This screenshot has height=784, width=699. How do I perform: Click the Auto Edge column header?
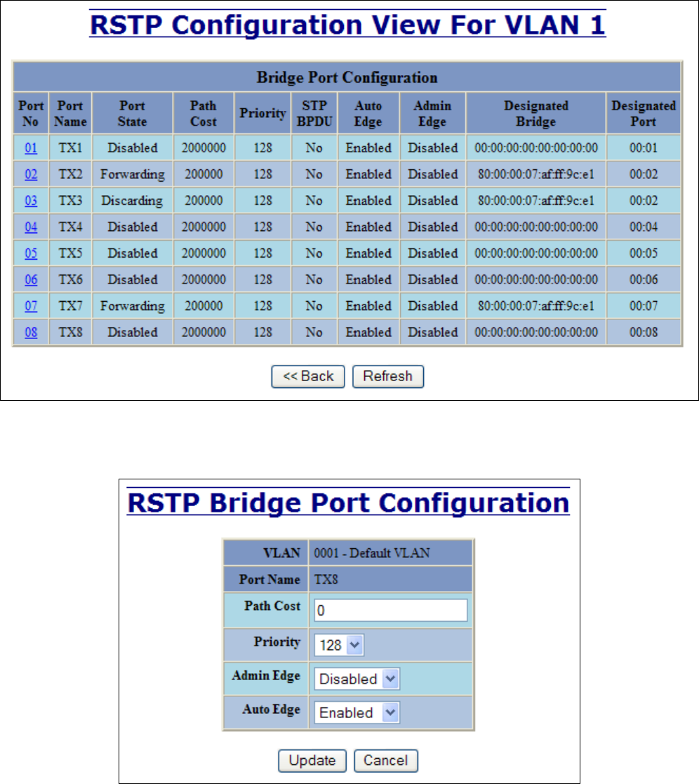pos(368,114)
